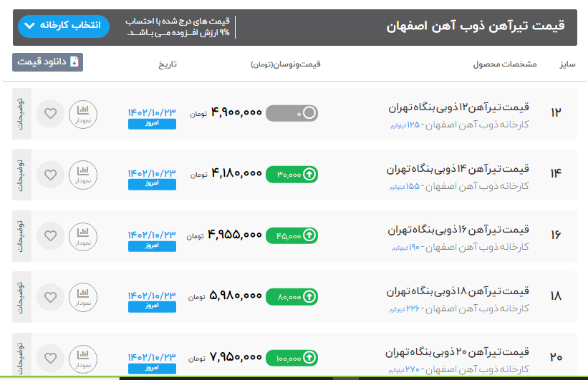Open chart icon for size 18 beam

coord(83,296)
